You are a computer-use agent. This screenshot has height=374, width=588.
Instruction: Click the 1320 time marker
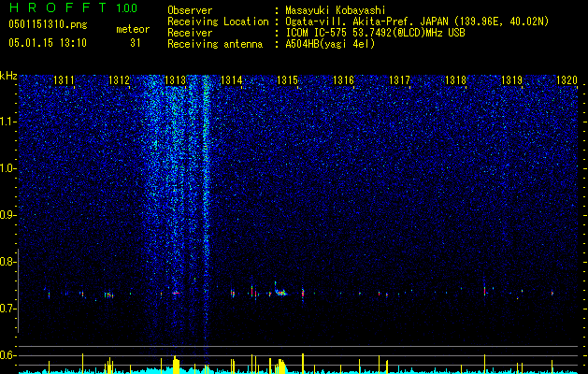click(x=567, y=79)
